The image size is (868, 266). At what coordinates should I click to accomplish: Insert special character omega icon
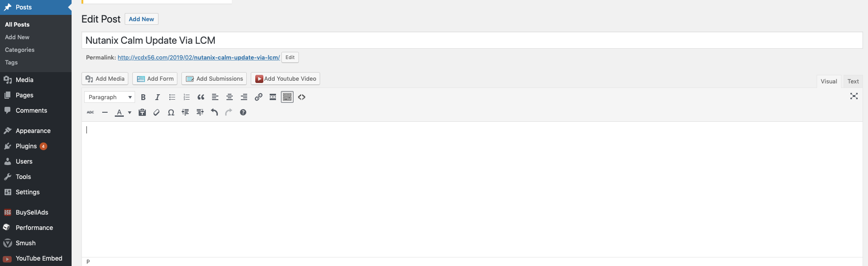171,112
